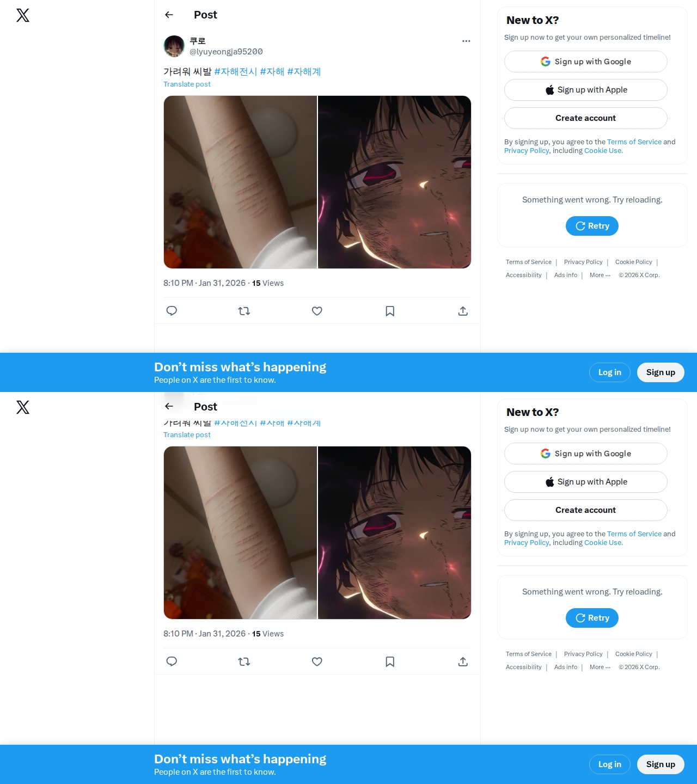Viewport: 697px width, 784px height.
Task: Click the reply icon under the upper post
Action: [172, 311]
